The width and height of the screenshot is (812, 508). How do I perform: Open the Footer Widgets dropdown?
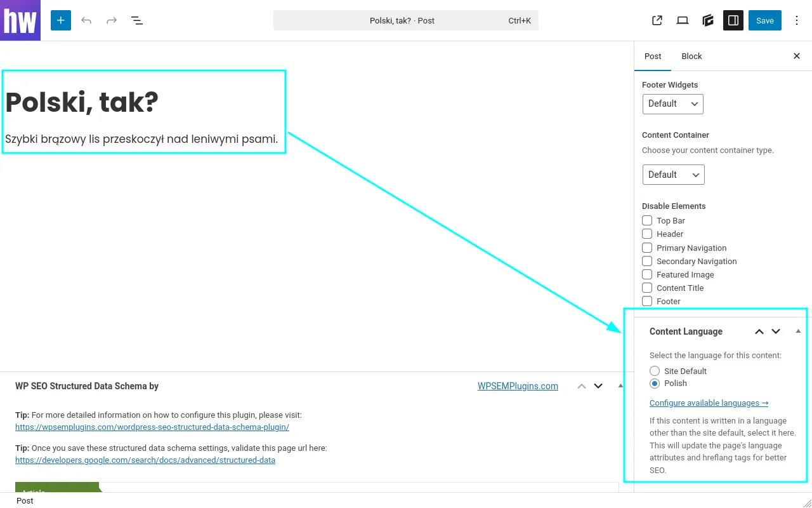tap(672, 104)
